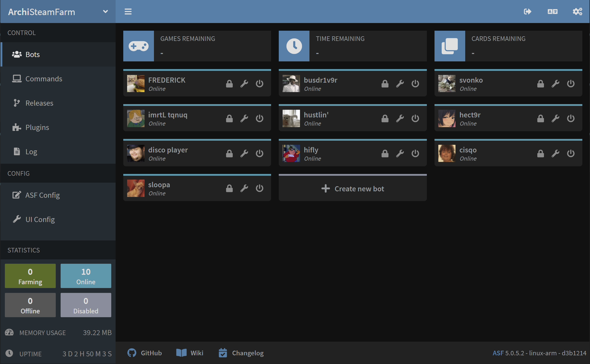Click the FREDERICK bot profile thumbnail
This screenshot has width=590, height=364.
click(135, 83)
